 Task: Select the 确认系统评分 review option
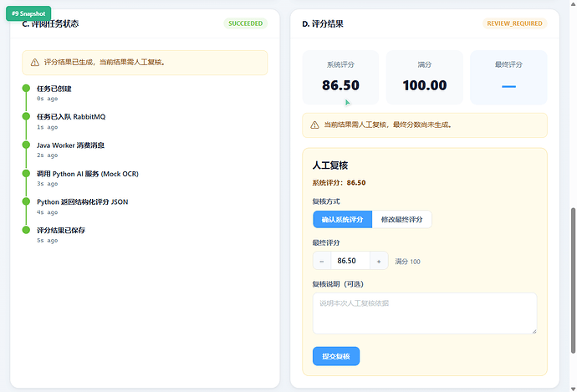(342, 220)
